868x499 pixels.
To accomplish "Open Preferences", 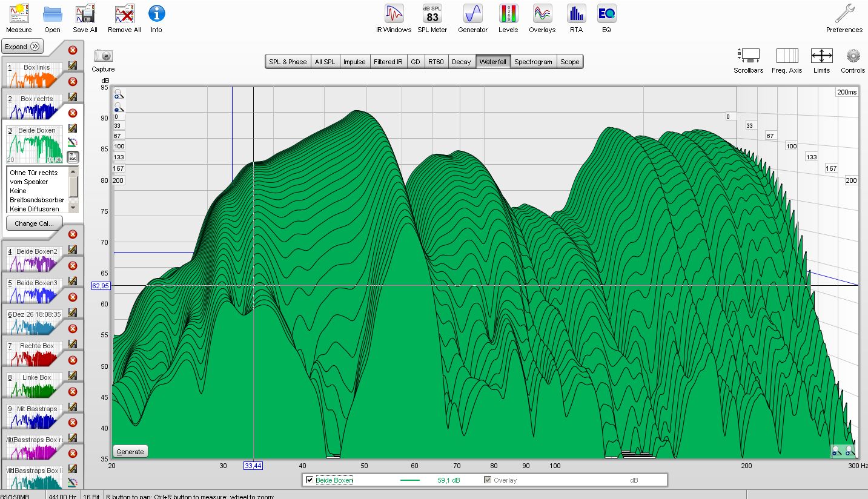I will (x=844, y=18).
